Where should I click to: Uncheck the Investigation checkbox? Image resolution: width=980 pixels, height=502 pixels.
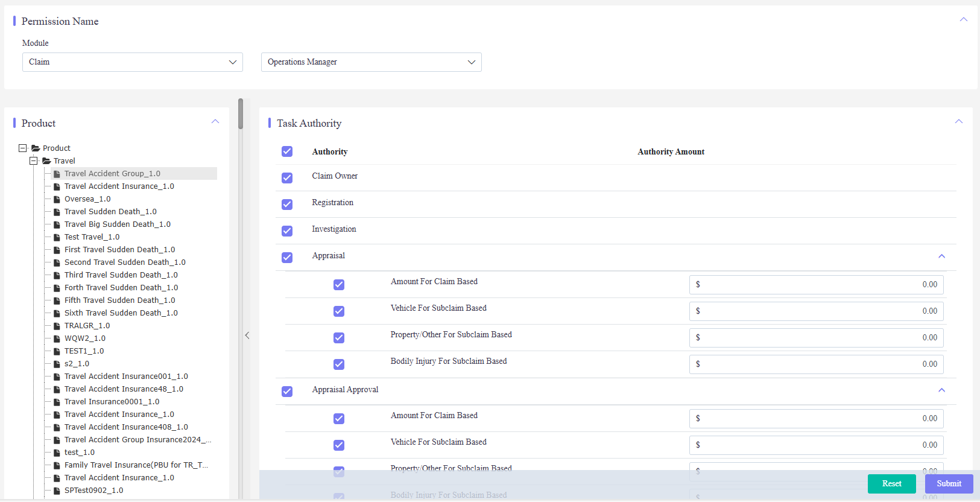tap(287, 231)
